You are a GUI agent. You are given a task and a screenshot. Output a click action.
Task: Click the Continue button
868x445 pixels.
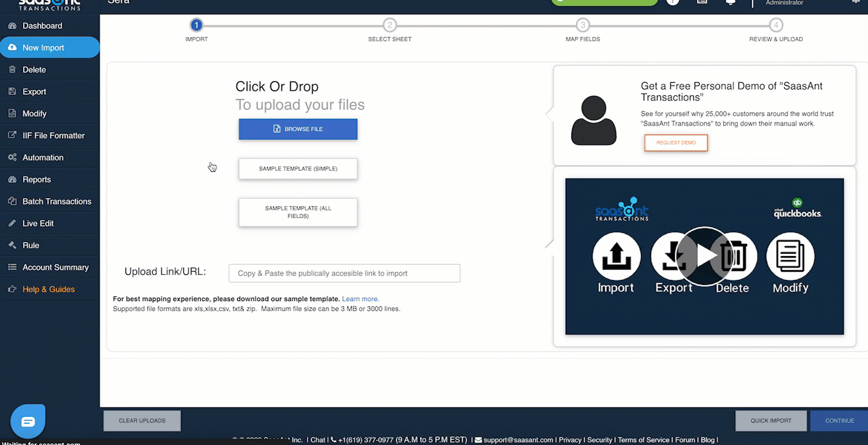(839, 421)
